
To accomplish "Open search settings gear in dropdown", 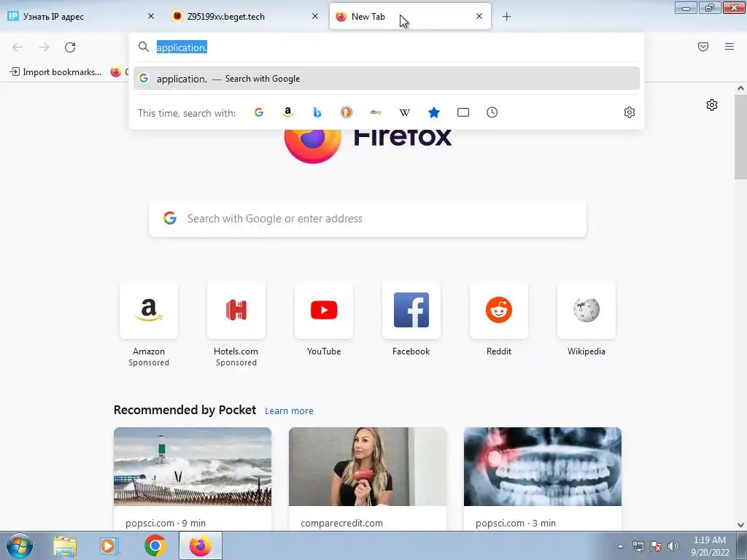I will pyautogui.click(x=630, y=112).
